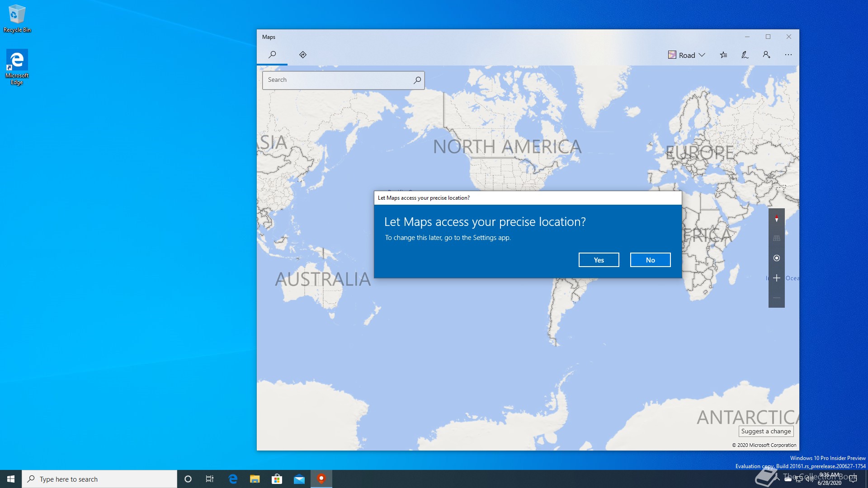Launch Microsoft Edge from the taskbar

233,479
